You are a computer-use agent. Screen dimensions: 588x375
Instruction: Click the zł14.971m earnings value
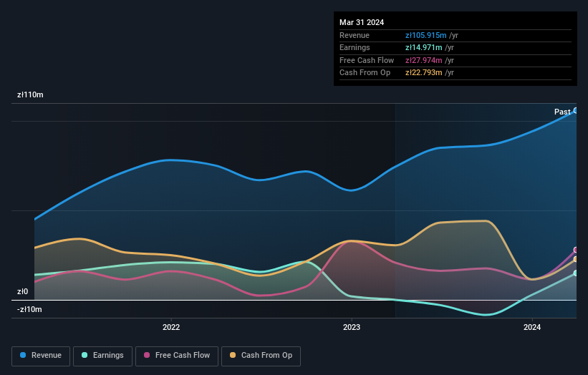[x=423, y=47]
